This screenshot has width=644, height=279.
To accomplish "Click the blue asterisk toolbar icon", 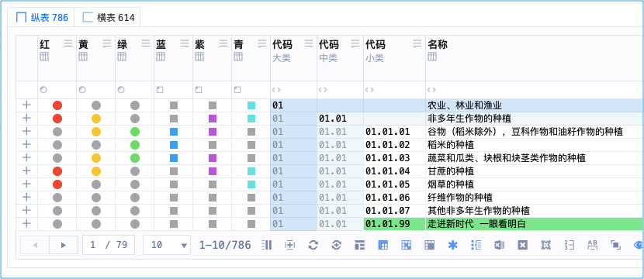I will (452, 245).
